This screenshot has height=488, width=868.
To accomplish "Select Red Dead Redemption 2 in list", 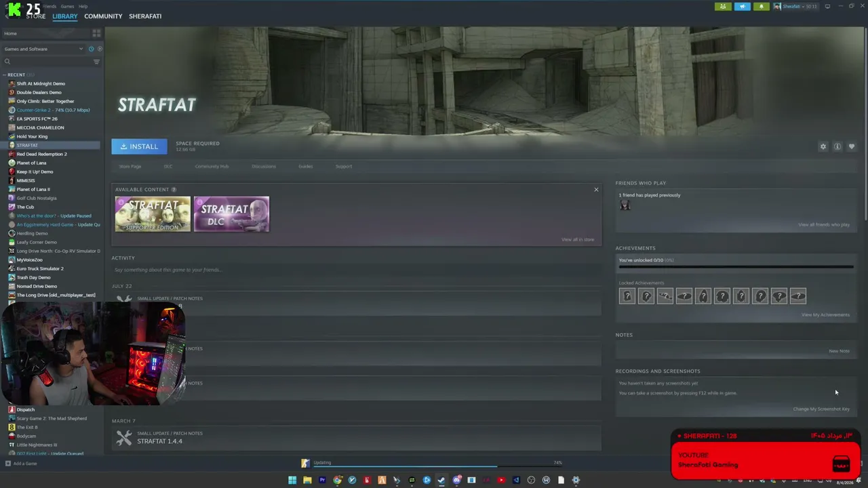I will coord(52,154).
